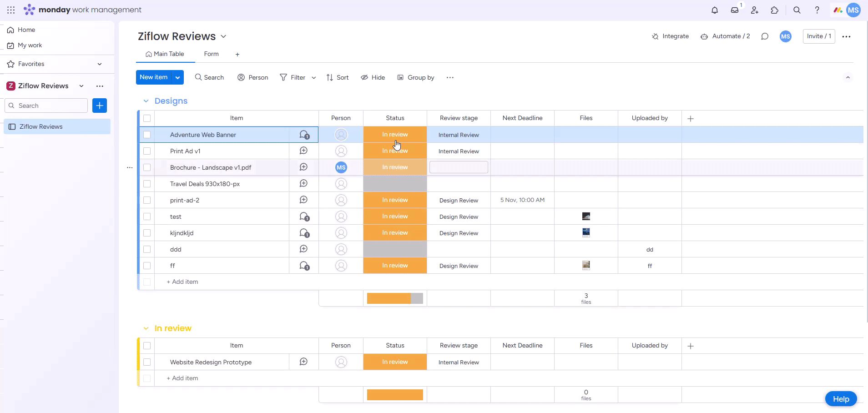
Task: Check the ddd row checkbox
Action: pyautogui.click(x=147, y=249)
